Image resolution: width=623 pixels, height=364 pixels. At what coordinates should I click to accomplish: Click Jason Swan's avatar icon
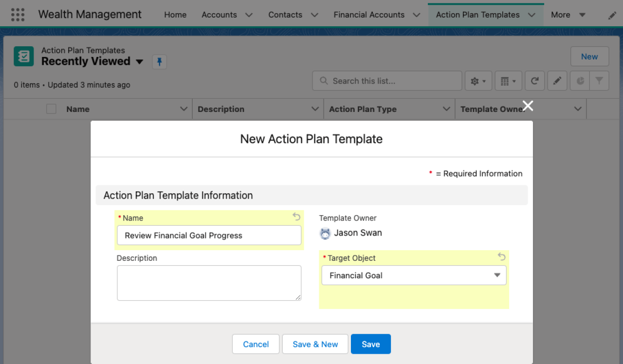click(x=325, y=233)
